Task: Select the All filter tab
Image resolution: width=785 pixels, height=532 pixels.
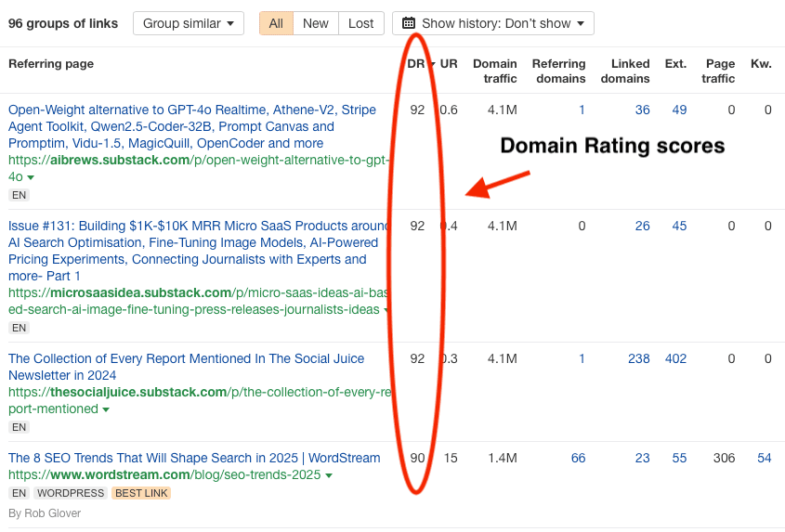Action: [x=276, y=23]
